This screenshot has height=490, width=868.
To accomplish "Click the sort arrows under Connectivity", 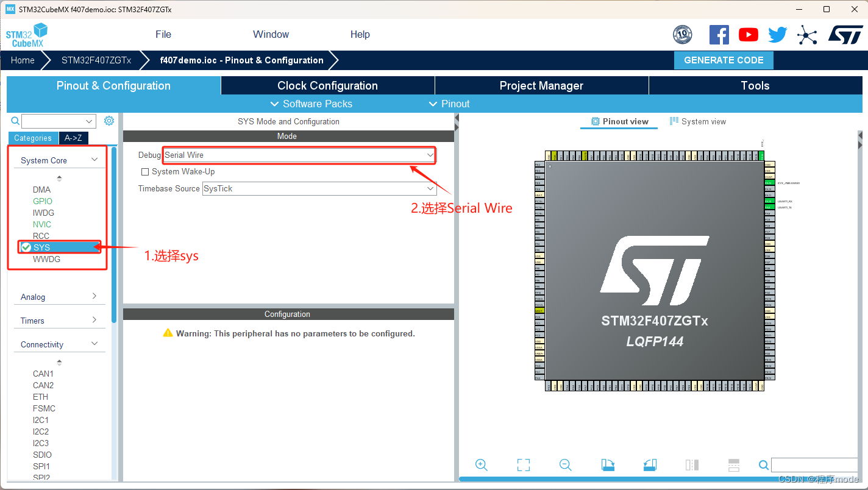I will tap(59, 363).
